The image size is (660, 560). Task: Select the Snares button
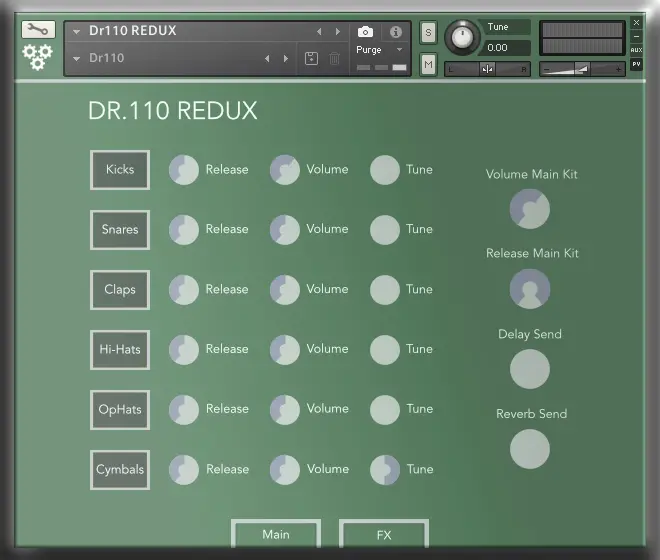[120, 229]
